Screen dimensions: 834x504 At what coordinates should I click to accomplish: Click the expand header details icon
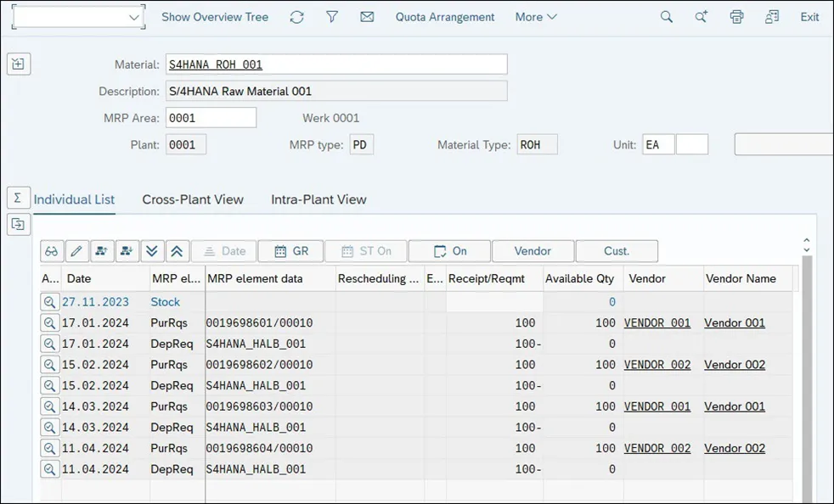point(19,64)
